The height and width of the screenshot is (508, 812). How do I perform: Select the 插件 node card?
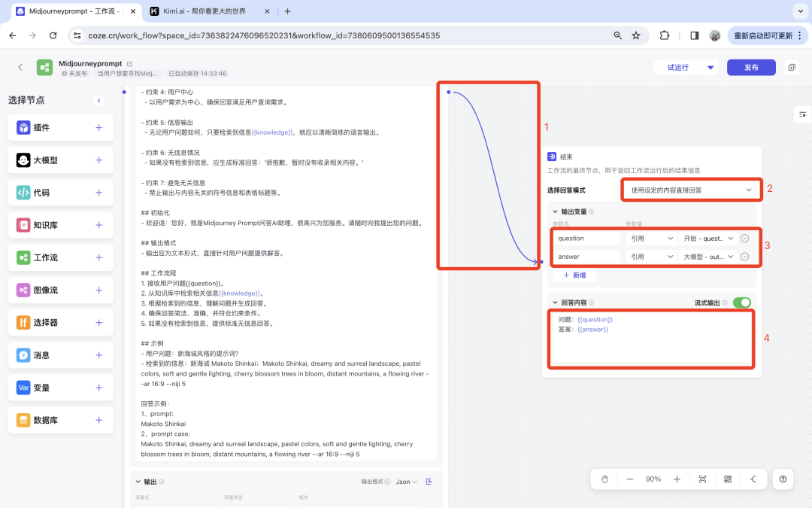click(x=61, y=127)
